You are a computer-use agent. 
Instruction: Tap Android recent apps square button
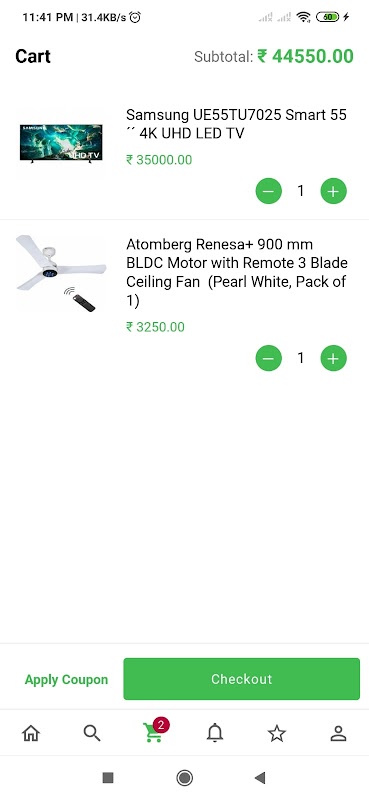click(108, 778)
